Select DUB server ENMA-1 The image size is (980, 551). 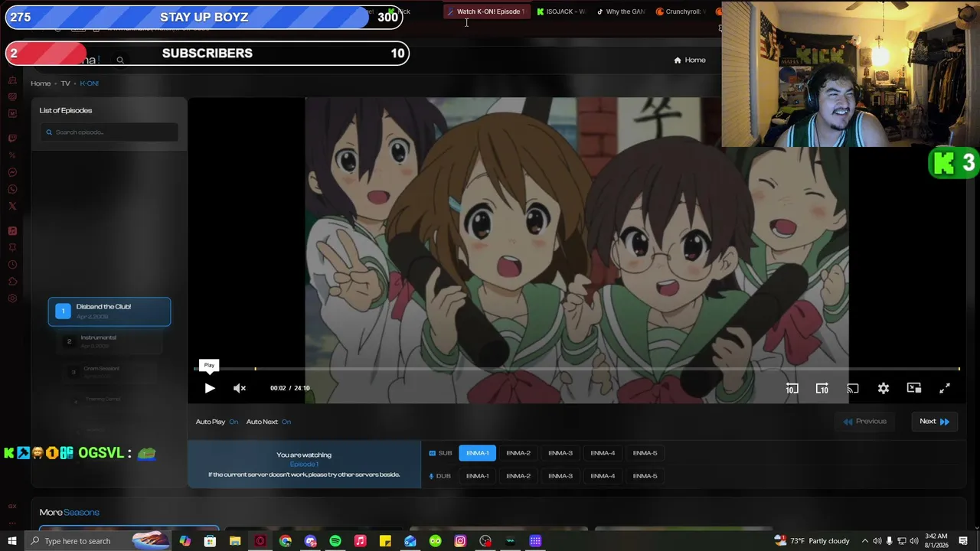(x=478, y=476)
